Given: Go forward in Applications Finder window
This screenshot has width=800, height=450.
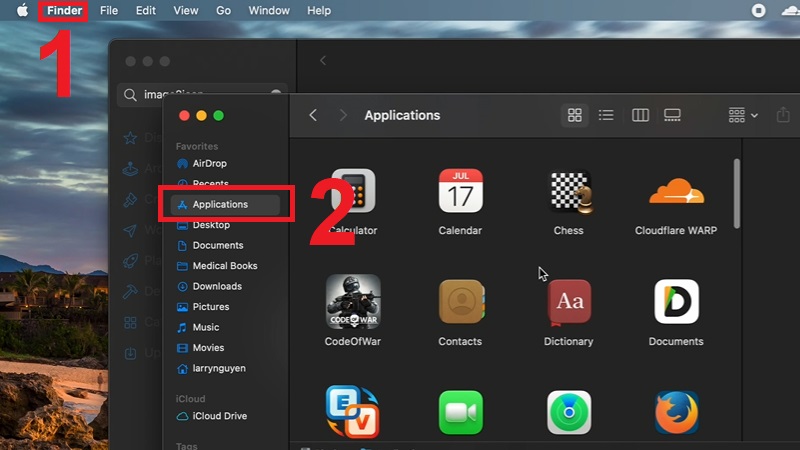Looking at the screenshot, I should [x=343, y=115].
